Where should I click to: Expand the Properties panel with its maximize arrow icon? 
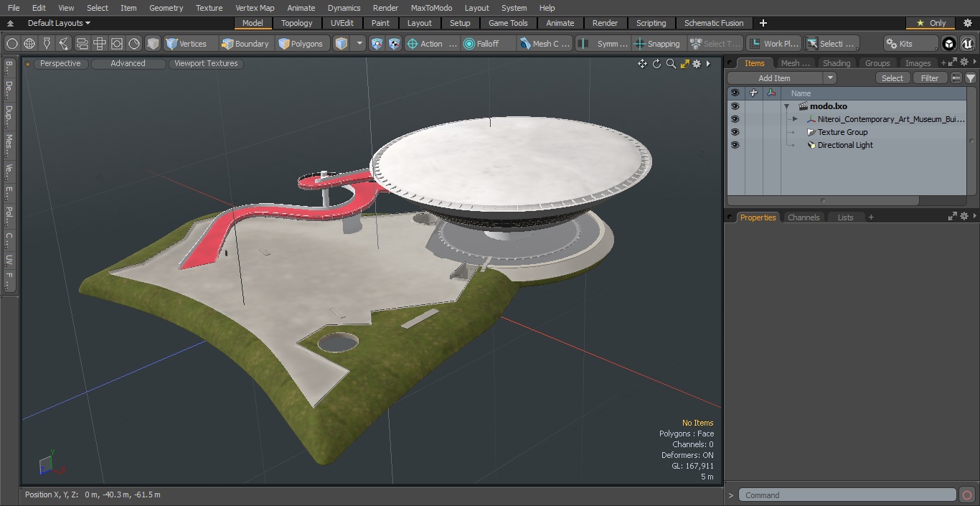click(953, 217)
